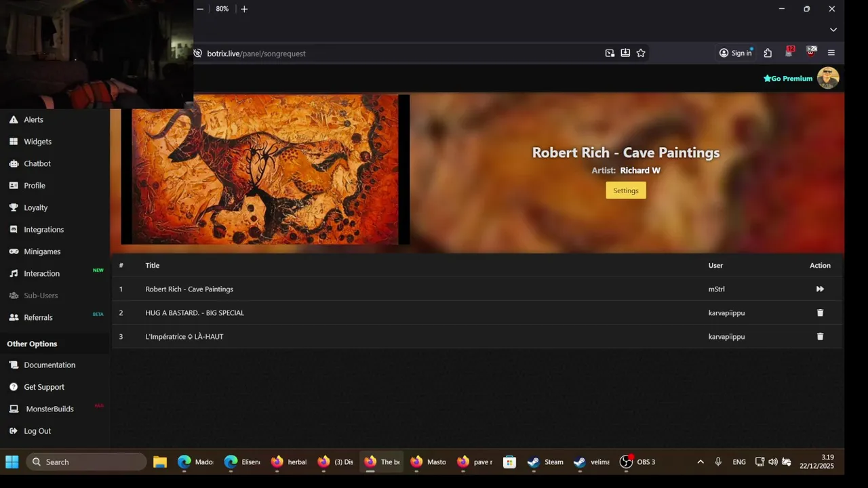This screenshot has width=868, height=488.
Task: Click user mStrl in the queue
Action: click(x=717, y=289)
